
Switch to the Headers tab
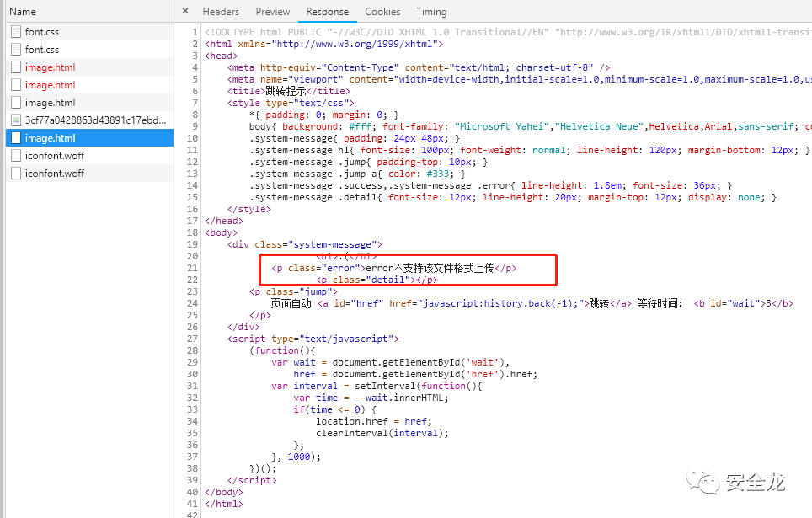coord(221,12)
